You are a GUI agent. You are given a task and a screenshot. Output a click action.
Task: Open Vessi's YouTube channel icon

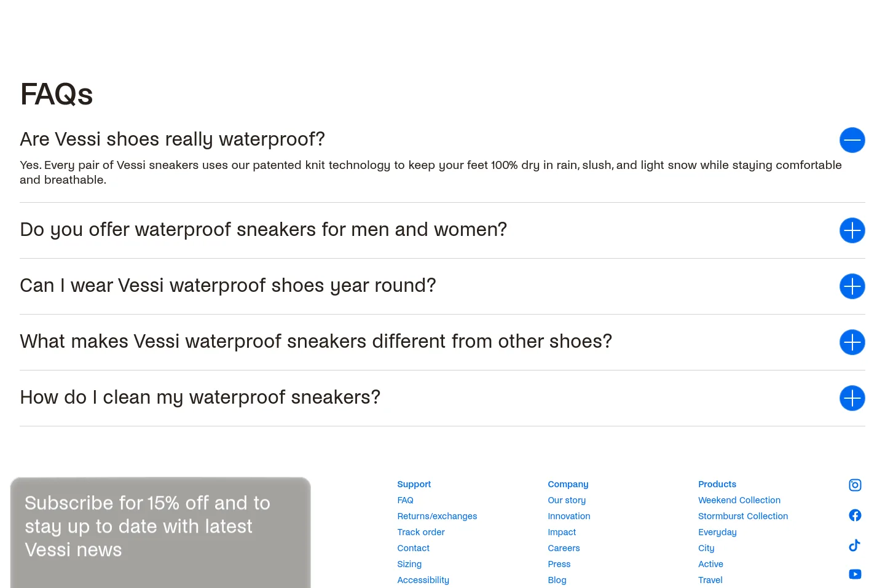[855, 574]
